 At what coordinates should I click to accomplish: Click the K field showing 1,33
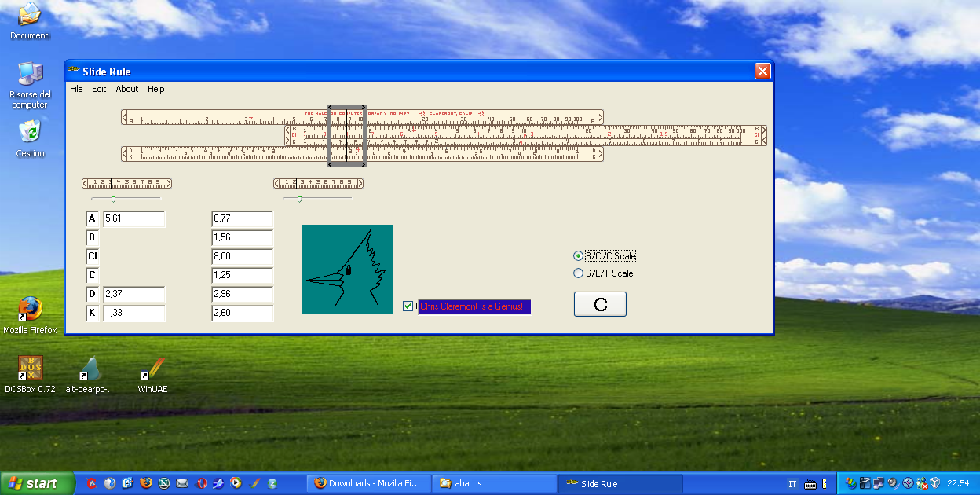tap(133, 313)
